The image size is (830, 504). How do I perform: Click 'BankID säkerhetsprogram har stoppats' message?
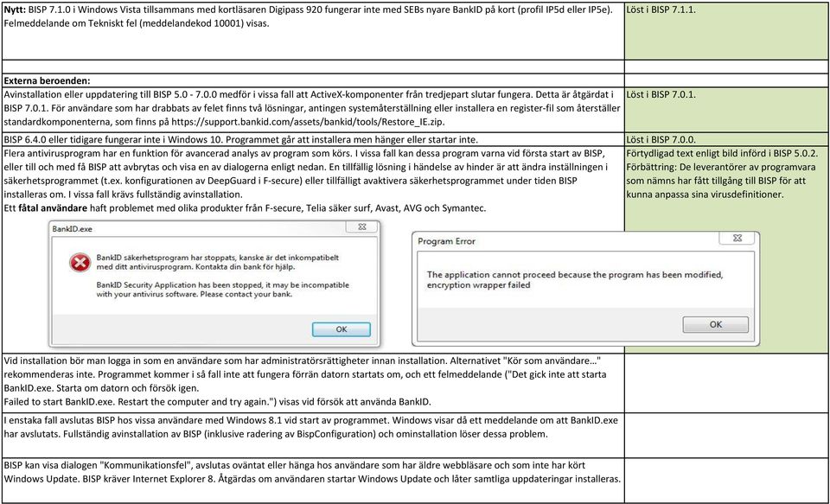pyautogui.click(x=218, y=262)
